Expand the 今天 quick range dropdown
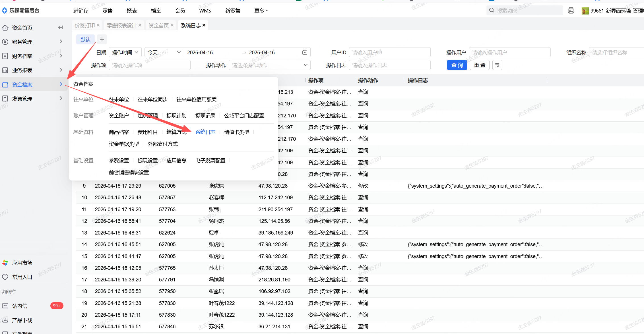This screenshot has width=644, height=334. [x=164, y=52]
